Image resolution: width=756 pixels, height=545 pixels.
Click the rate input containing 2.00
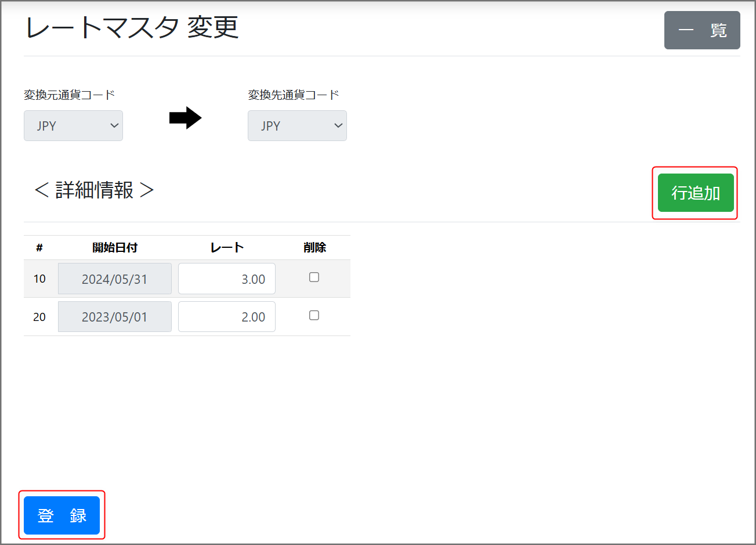click(x=226, y=317)
